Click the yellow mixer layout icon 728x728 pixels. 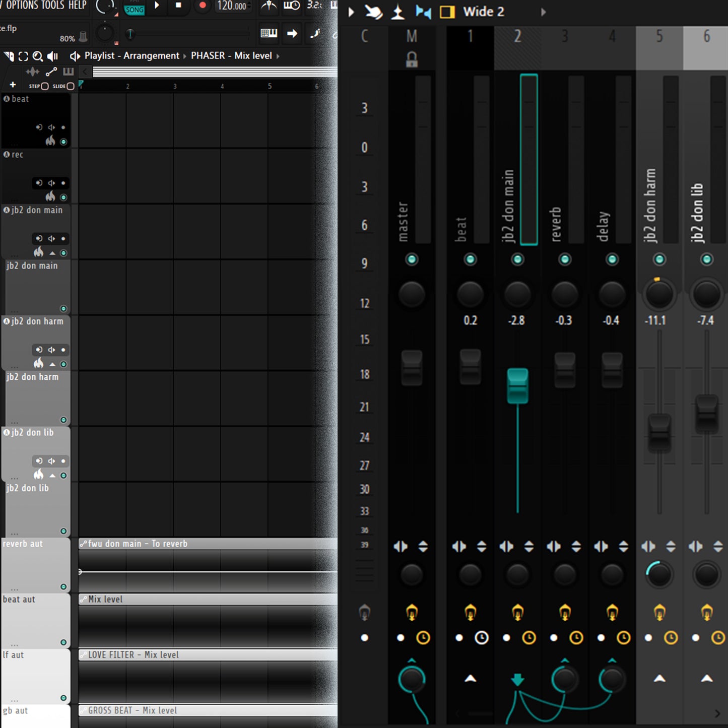coord(447,12)
